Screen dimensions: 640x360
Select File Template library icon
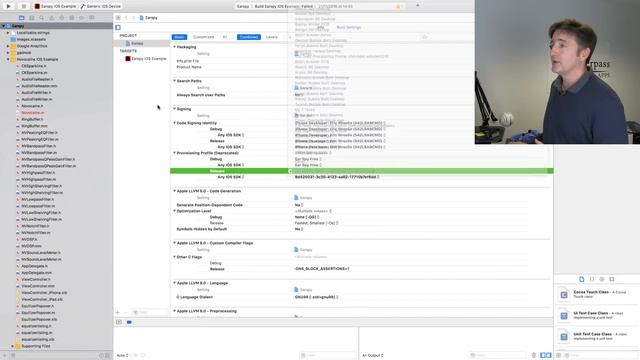[582, 279]
